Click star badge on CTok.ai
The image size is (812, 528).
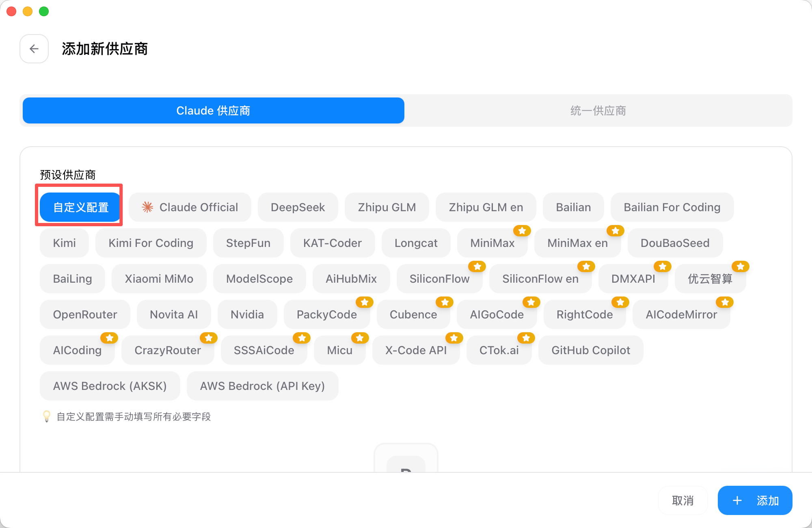[x=526, y=338]
